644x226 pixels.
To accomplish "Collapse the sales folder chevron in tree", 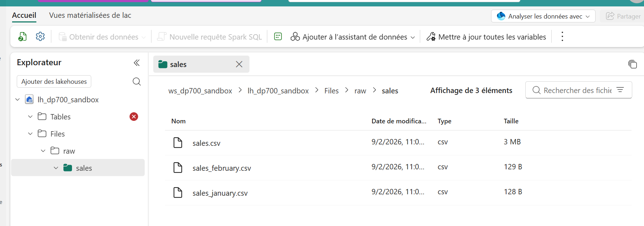I will pos(56,168).
